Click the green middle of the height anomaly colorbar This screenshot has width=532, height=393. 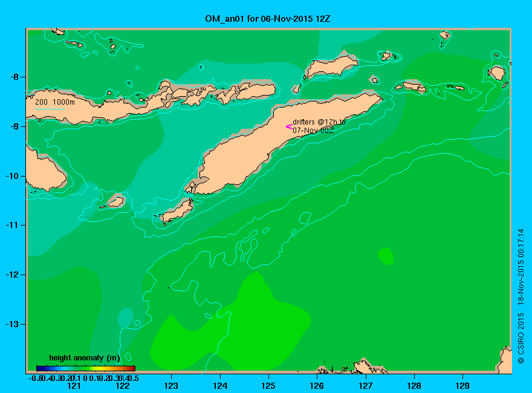(x=86, y=368)
